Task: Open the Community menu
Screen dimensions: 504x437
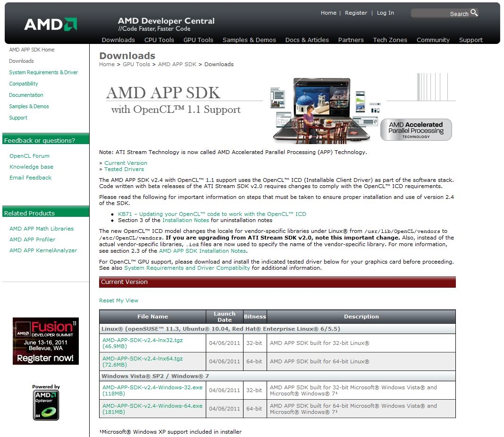Action: pos(433,40)
